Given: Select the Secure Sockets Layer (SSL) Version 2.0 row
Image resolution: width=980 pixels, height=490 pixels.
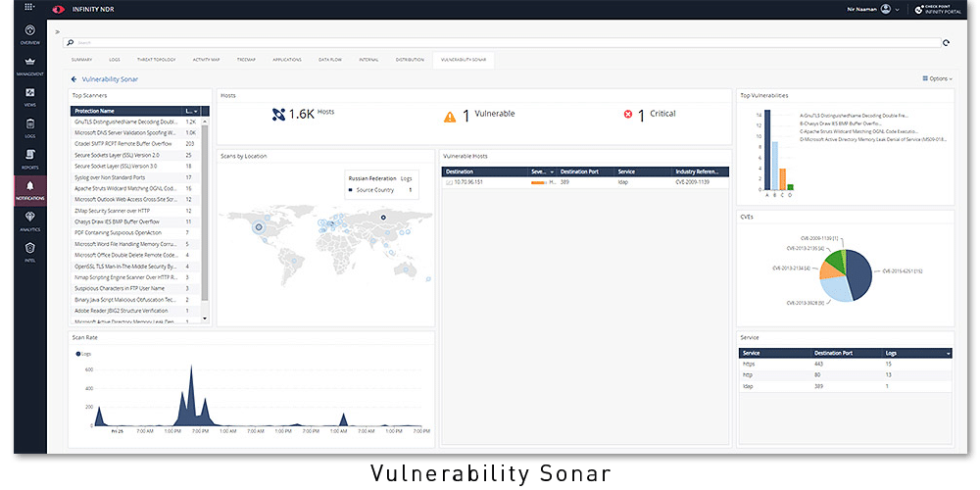Looking at the screenshot, I should [x=135, y=155].
